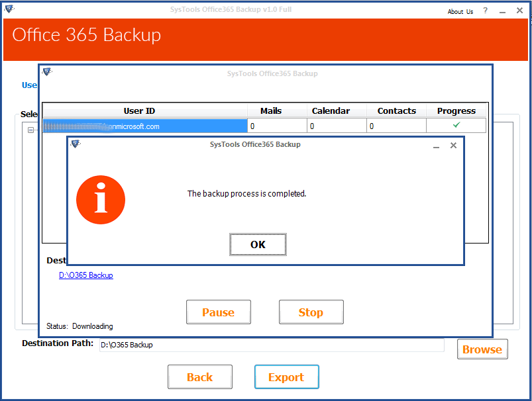
Task: Click Mails count cell showing 0
Action: coord(278,126)
